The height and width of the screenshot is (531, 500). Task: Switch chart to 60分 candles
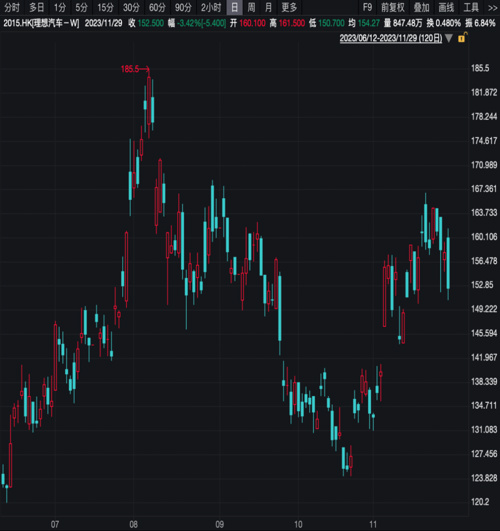pyautogui.click(x=157, y=7)
